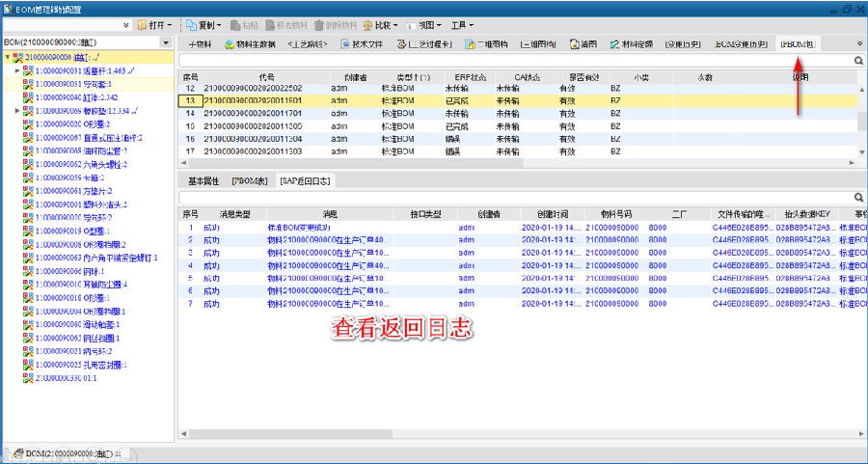Click the 二维图档 tab icon
This screenshot has height=464, width=868.
[x=470, y=44]
